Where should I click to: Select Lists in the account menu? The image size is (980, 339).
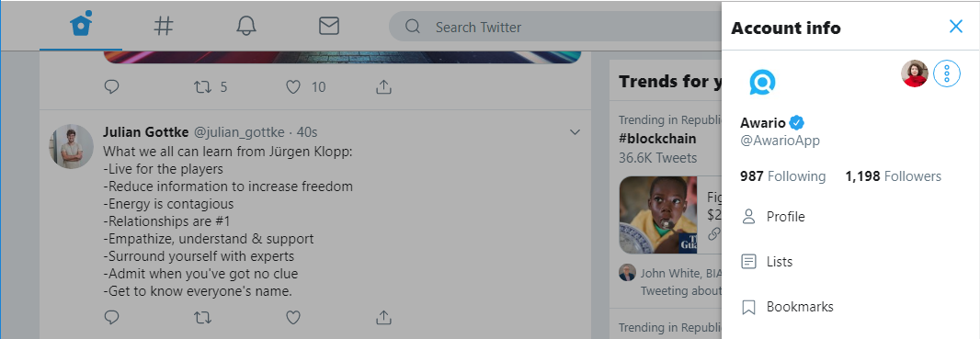(x=850, y=262)
